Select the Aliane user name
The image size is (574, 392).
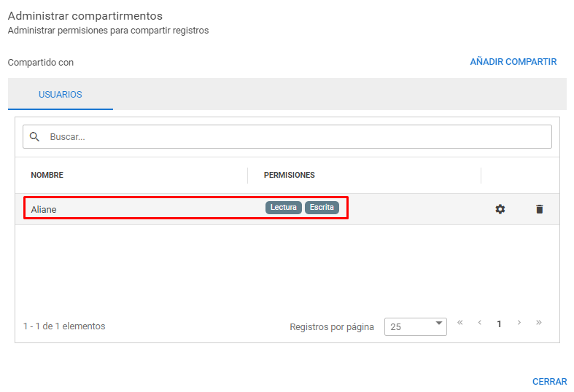pyautogui.click(x=44, y=210)
